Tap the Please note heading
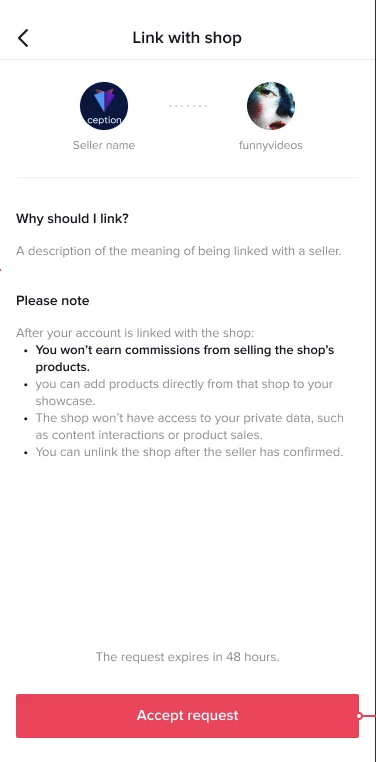This screenshot has width=376, height=762. (52, 301)
